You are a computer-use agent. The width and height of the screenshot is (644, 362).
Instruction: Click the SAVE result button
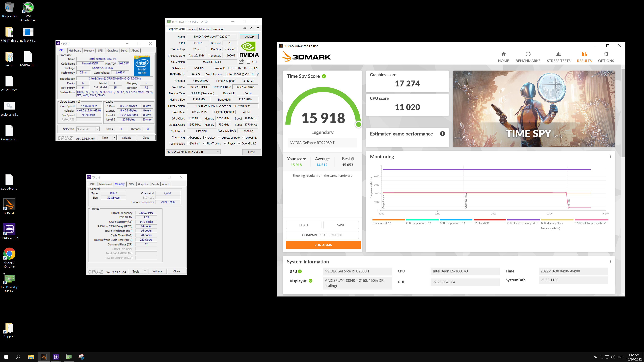[x=341, y=225]
